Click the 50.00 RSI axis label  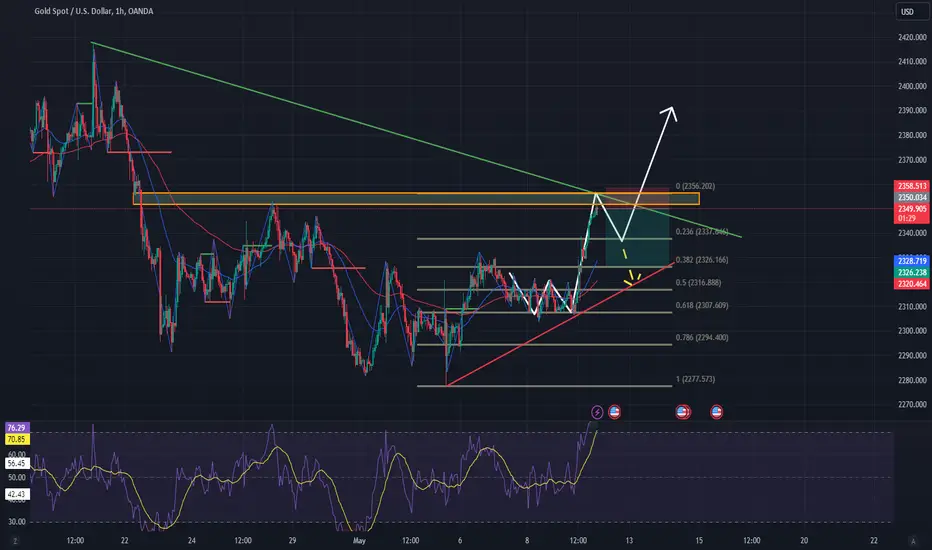(17, 477)
